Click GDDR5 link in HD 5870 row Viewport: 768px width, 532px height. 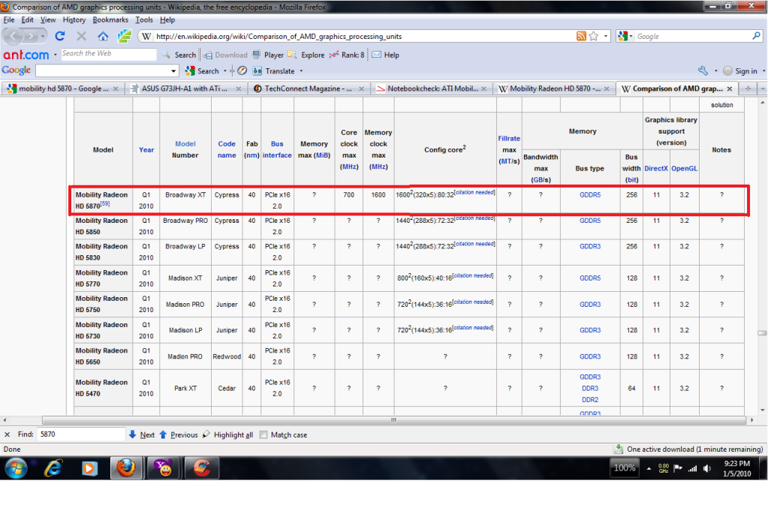click(590, 195)
